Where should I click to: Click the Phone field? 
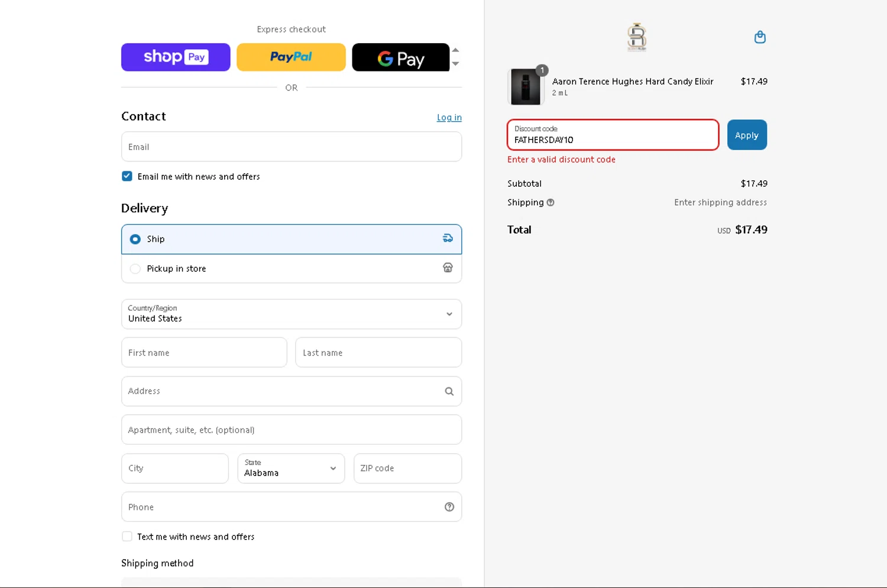pos(291,507)
